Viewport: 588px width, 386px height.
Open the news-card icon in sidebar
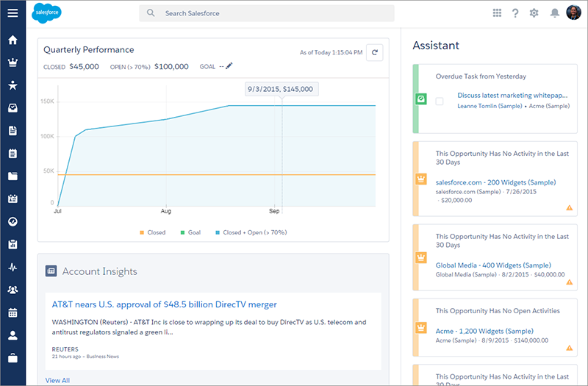12,199
